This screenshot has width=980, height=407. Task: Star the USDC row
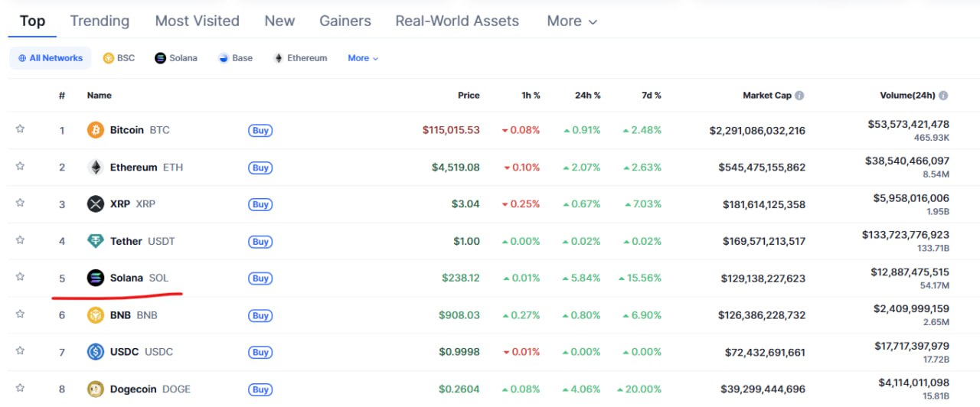point(20,350)
